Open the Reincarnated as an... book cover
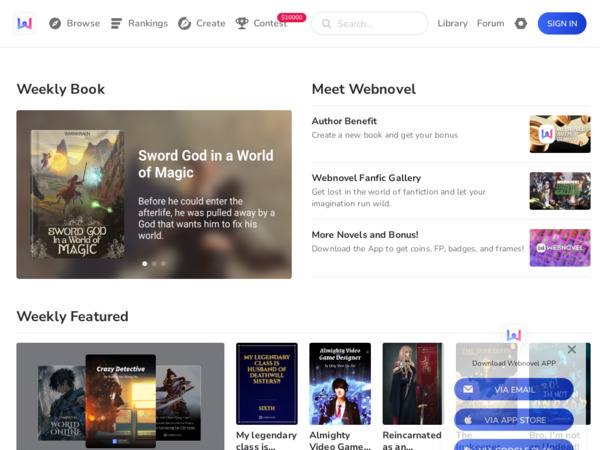The height and width of the screenshot is (450, 600). pyautogui.click(x=413, y=384)
